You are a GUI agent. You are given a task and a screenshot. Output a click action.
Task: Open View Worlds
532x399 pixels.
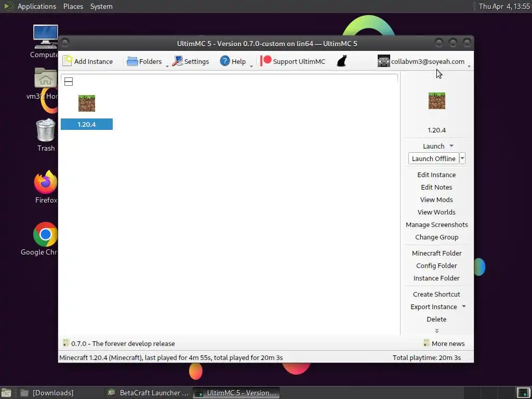click(x=436, y=212)
